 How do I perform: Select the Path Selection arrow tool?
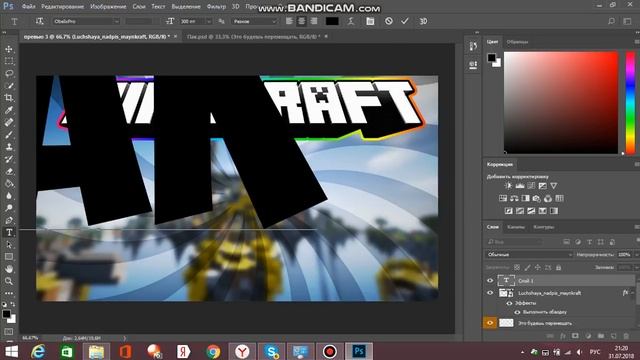(9, 245)
